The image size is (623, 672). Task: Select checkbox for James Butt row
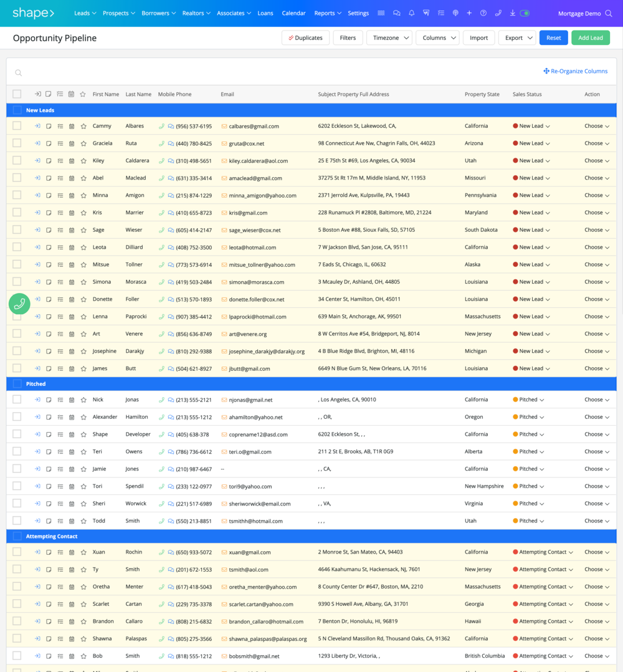pyautogui.click(x=17, y=368)
